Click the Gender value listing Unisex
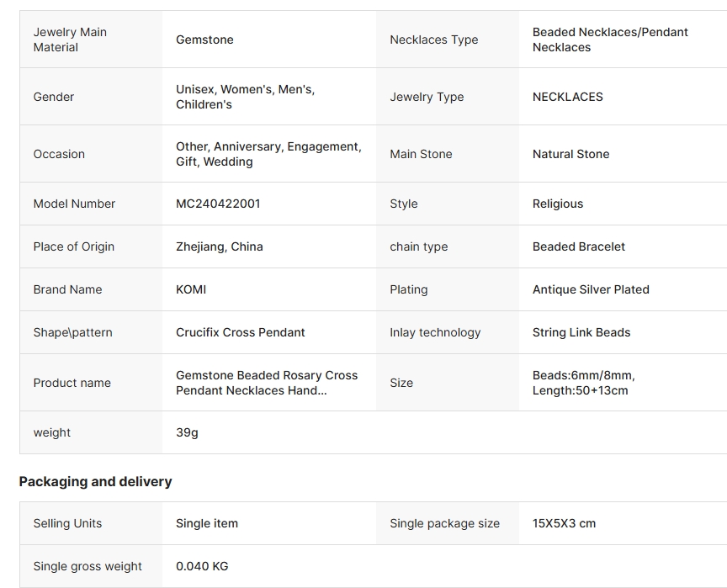This screenshot has height=588, width=727. [245, 97]
